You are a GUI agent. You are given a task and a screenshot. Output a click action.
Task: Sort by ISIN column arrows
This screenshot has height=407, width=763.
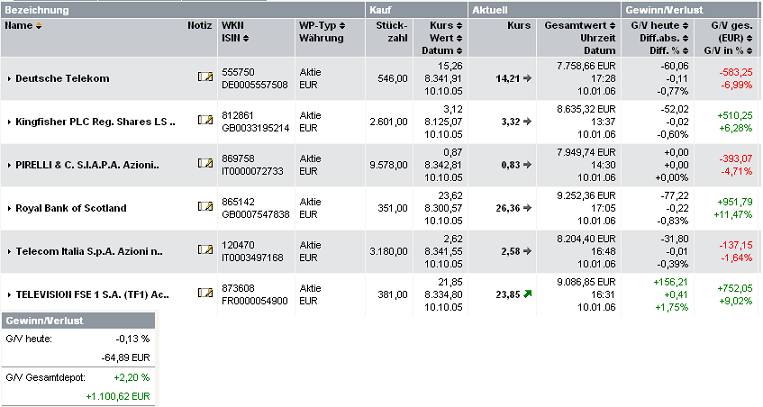tap(246, 38)
